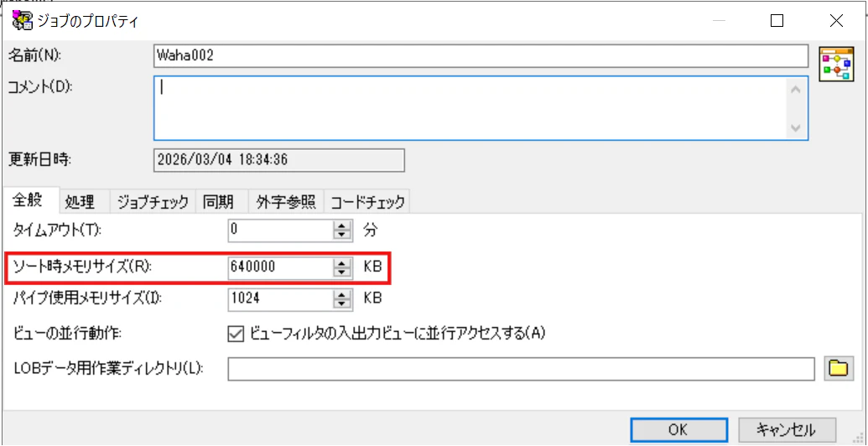Maximize the ジョブのプロパティ window
Viewport: 868px width, 446px height.
coord(777,21)
